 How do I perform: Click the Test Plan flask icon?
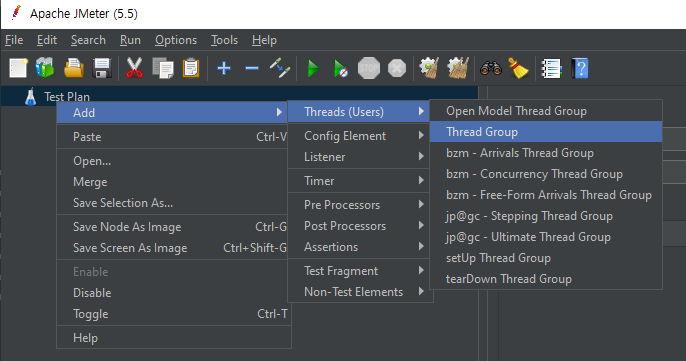tap(31, 97)
